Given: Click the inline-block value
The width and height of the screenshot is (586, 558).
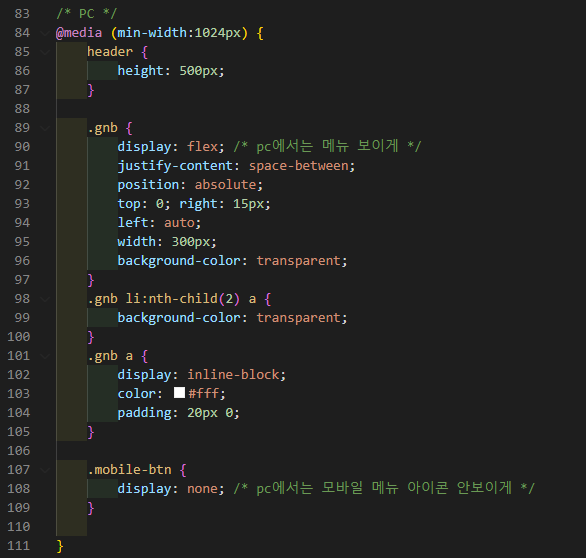Looking at the screenshot, I should (233, 375).
